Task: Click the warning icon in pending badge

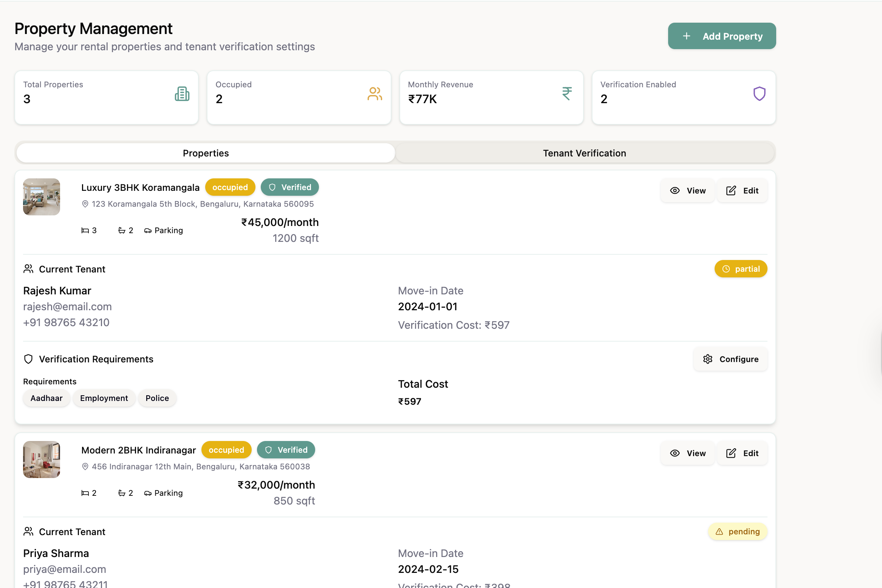Action: tap(719, 531)
